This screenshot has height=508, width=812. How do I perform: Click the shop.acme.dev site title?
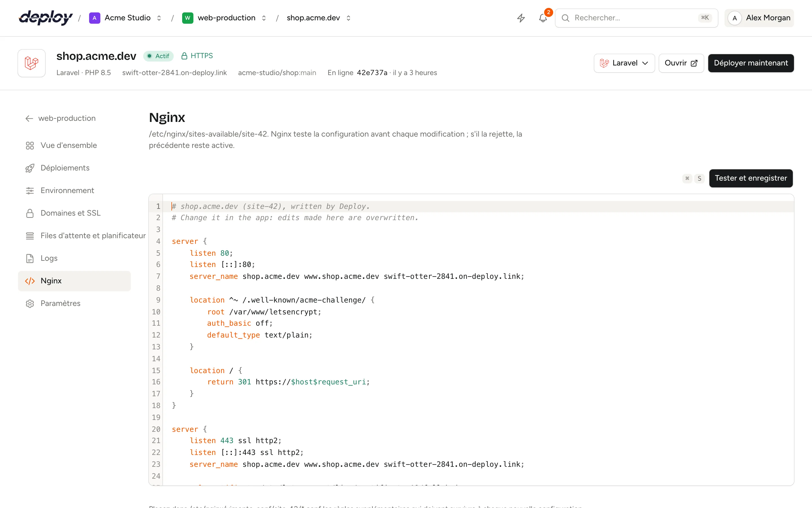coord(96,56)
